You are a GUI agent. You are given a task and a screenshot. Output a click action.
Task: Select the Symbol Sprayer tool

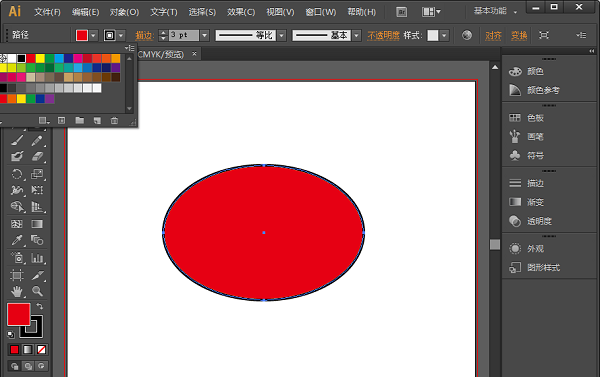17,258
